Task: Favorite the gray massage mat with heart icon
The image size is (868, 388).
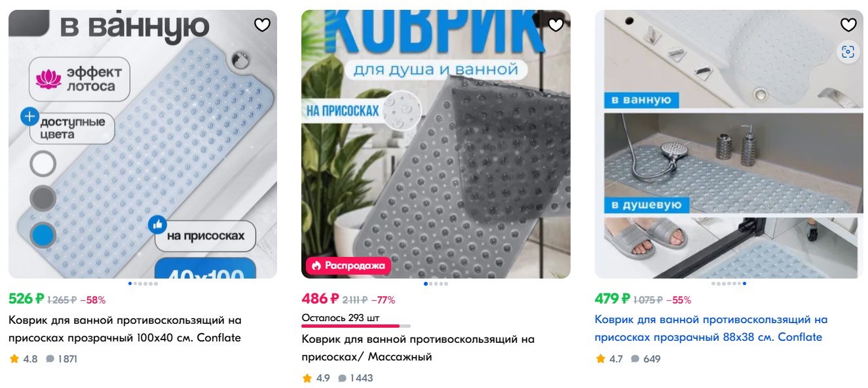Action: pos(556,25)
